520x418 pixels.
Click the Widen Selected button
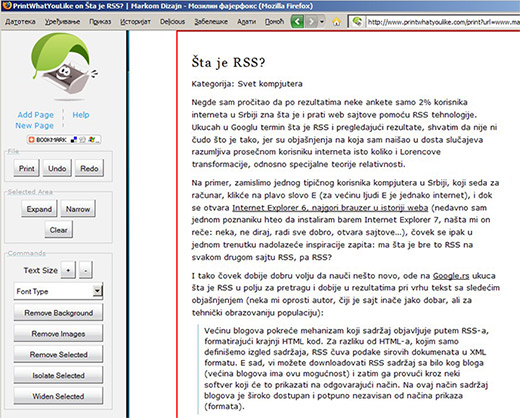[58, 396]
